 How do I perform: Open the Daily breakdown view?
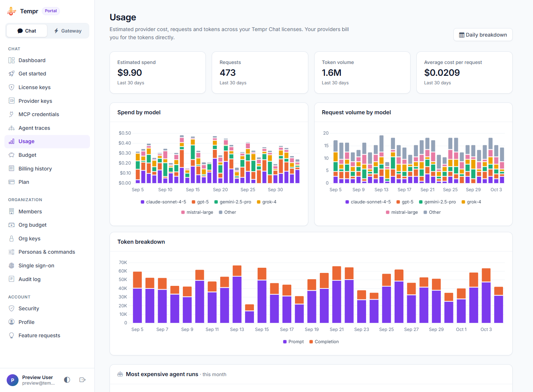483,35
